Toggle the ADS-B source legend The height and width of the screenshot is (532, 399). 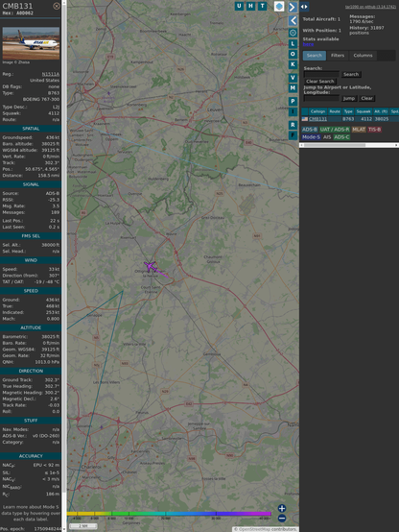pos(309,130)
